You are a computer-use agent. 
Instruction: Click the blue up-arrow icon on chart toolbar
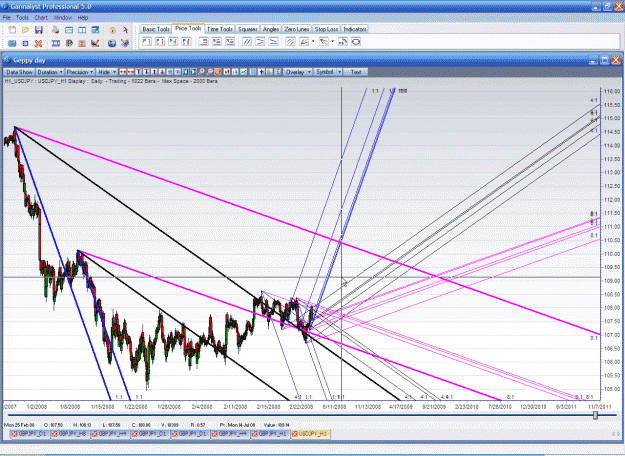[261, 72]
